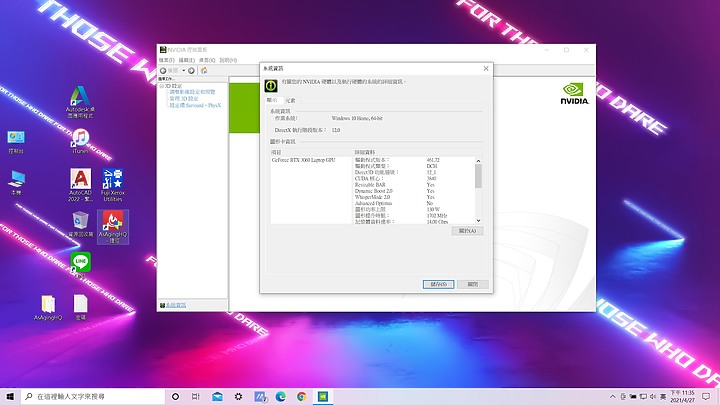
Task: Open Google Chrome from the taskbar
Action: click(302, 396)
